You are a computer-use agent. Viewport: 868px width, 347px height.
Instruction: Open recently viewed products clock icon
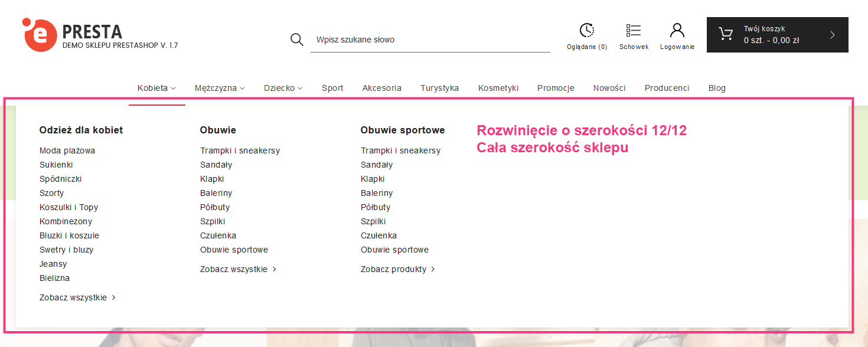click(586, 31)
